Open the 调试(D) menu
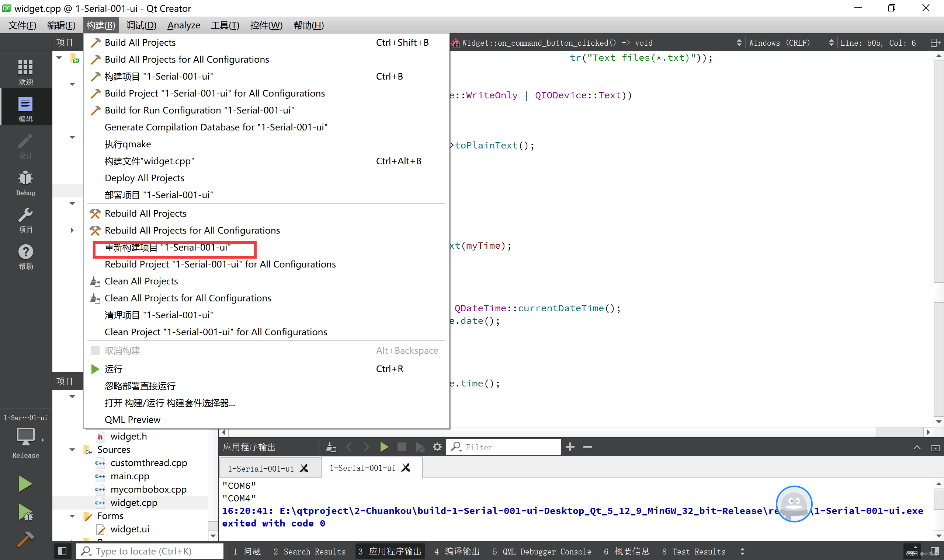 (x=141, y=25)
